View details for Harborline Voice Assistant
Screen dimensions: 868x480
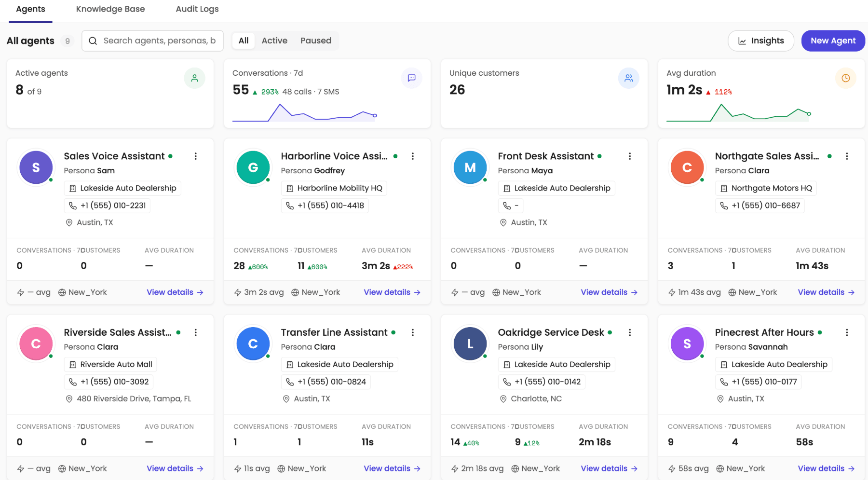click(392, 292)
